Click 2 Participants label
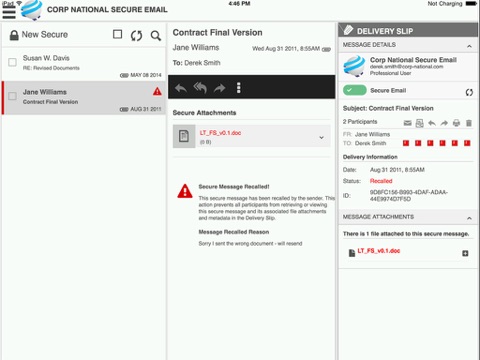 (x=360, y=122)
